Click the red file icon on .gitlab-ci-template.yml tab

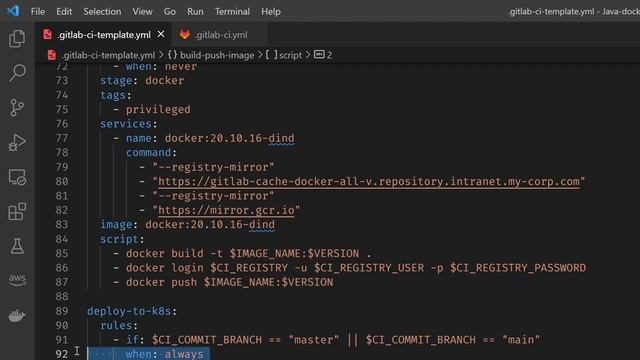point(47,35)
